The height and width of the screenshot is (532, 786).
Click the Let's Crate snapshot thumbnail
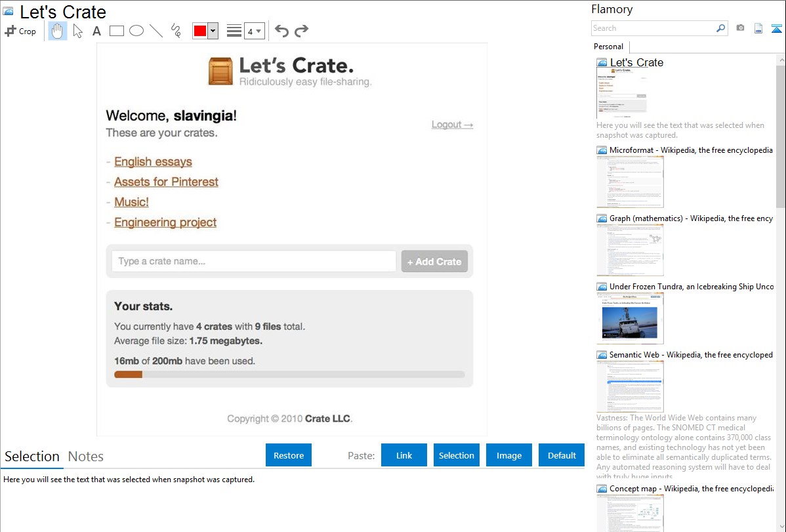(621, 93)
